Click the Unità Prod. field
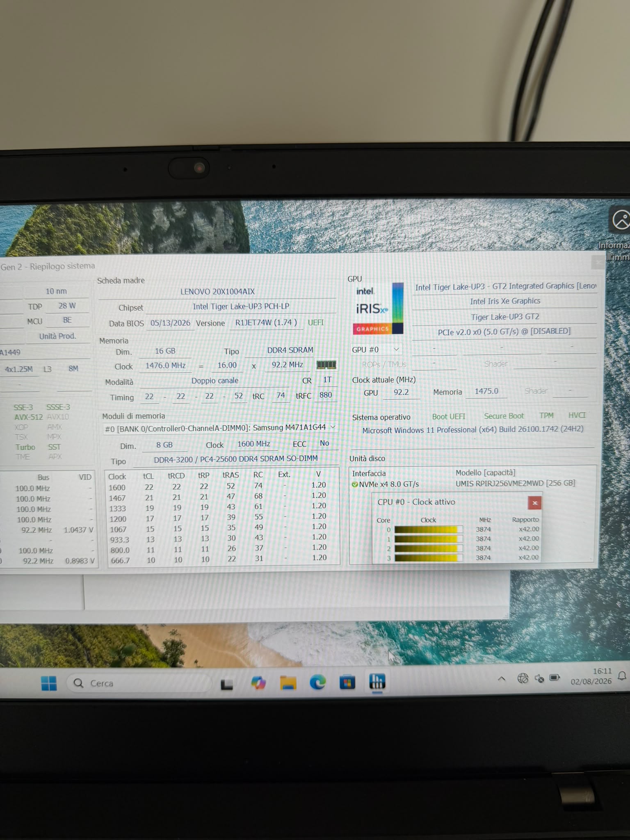630x840 pixels. [x=58, y=336]
